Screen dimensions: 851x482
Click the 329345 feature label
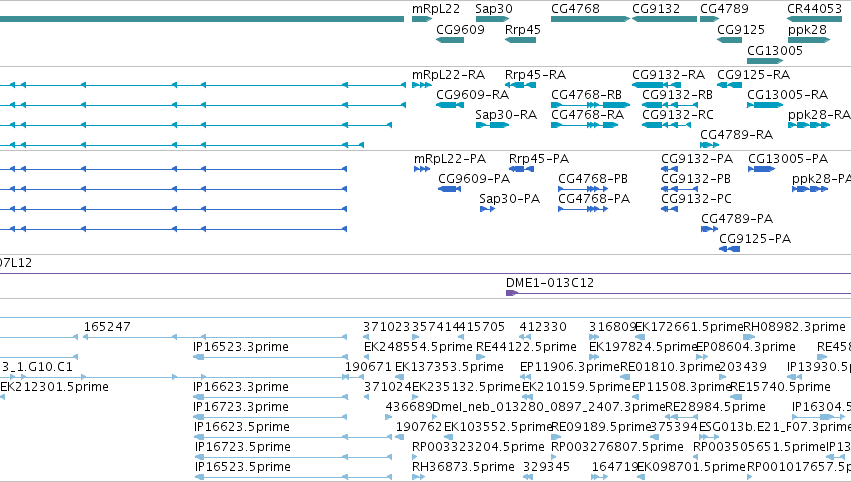547,467
